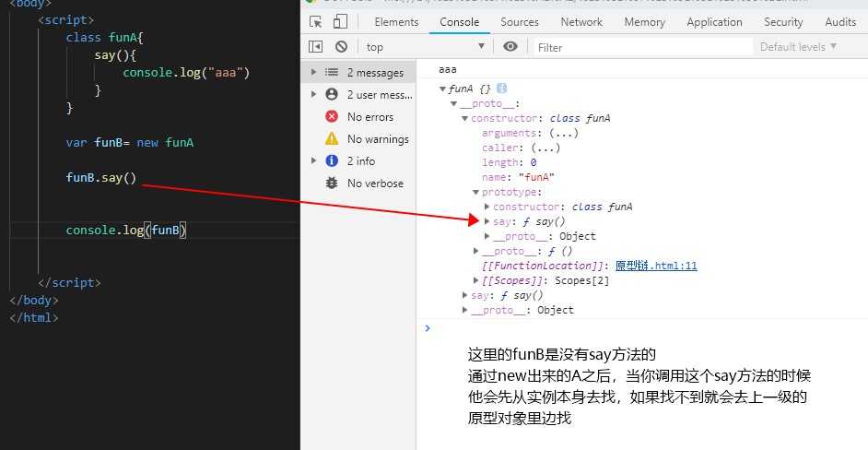Select the red No errors icon

pyautogui.click(x=332, y=116)
